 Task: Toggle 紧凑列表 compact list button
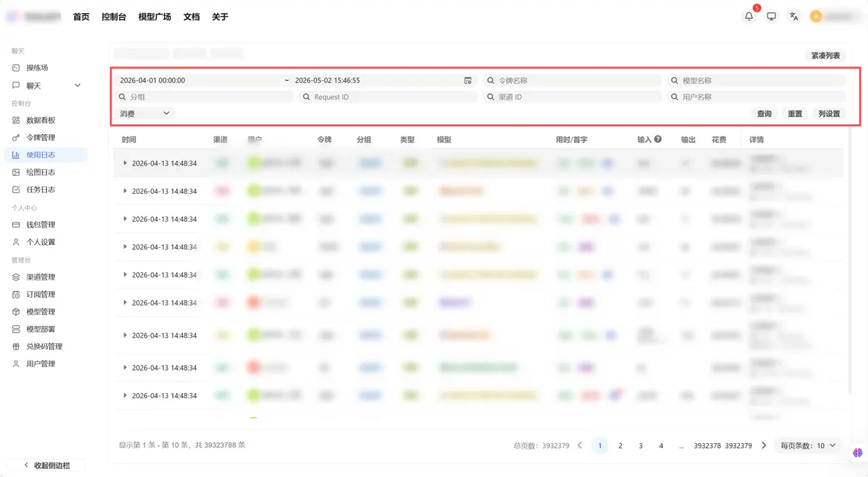point(825,56)
